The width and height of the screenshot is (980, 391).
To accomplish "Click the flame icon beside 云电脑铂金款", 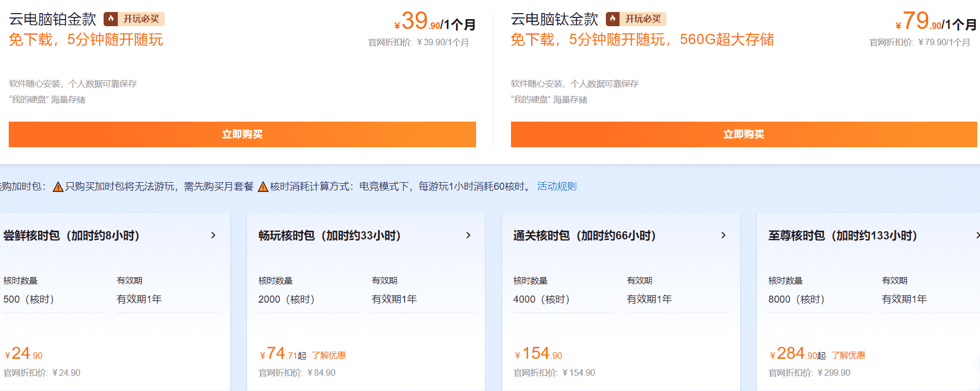I will pos(111,19).
